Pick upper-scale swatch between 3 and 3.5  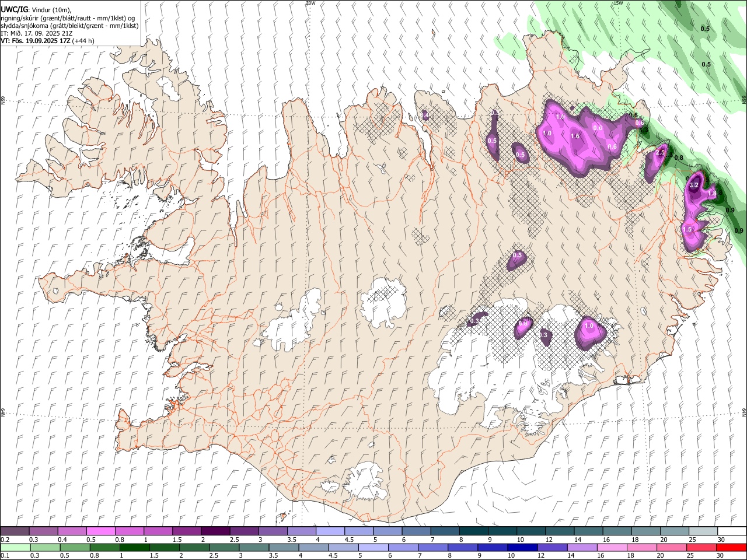(273, 531)
